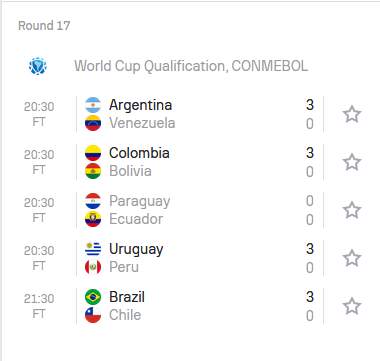This screenshot has width=380, height=361.
Task: Click the Argentina flag icon
Action: 93,105
